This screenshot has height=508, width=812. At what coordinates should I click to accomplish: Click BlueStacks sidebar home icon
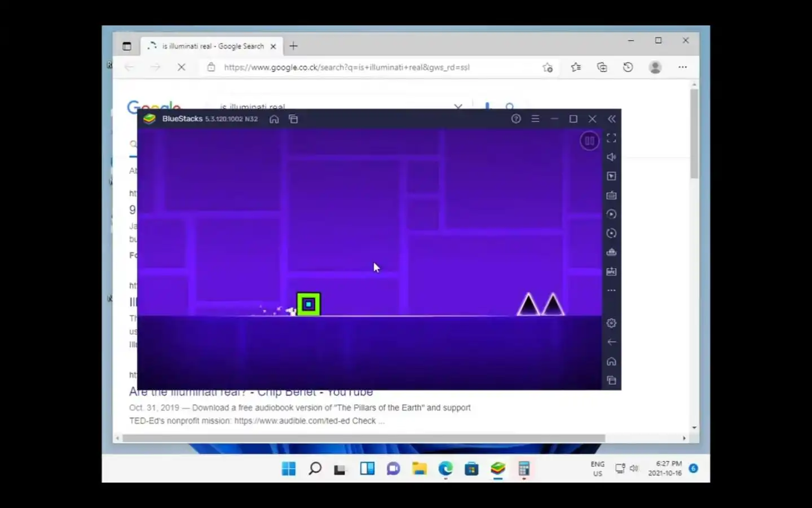[611, 361]
